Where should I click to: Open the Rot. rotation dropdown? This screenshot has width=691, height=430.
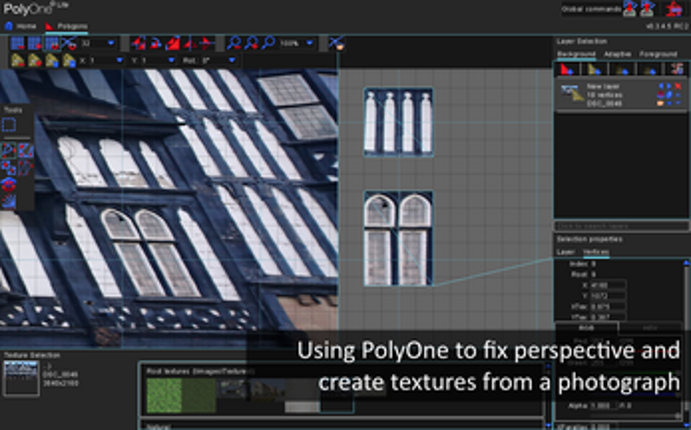pyautogui.click(x=232, y=60)
